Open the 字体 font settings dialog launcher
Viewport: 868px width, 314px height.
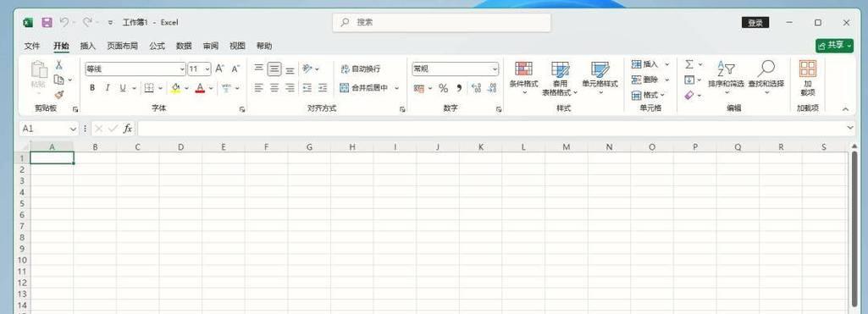pyautogui.click(x=242, y=109)
